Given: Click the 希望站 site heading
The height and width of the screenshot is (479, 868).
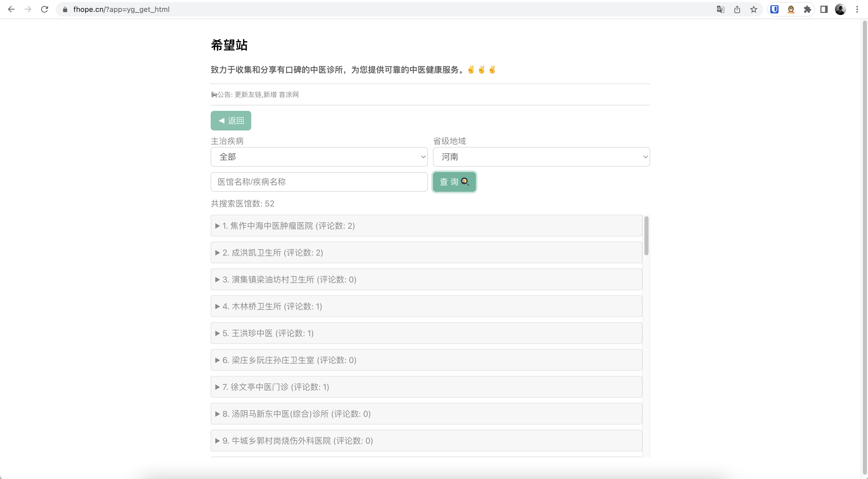Looking at the screenshot, I should (x=229, y=45).
